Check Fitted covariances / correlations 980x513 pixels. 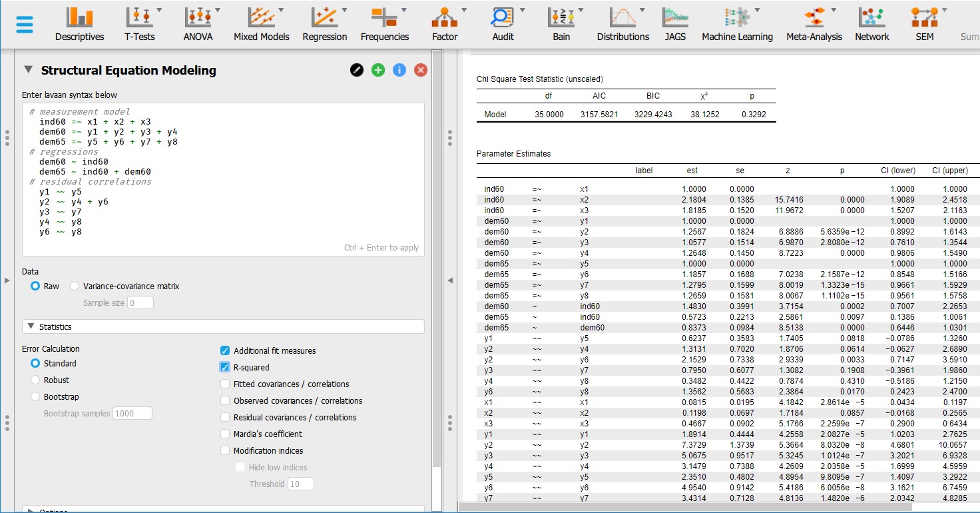(225, 384)
